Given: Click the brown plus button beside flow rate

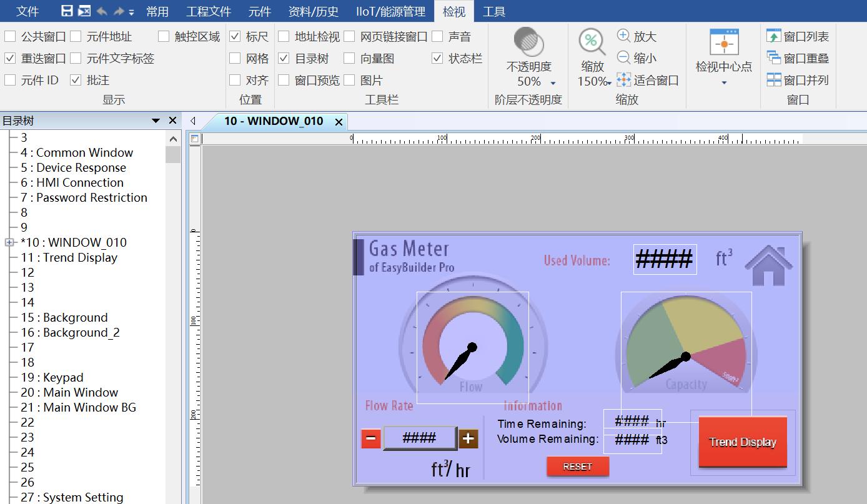Looking at the screenshot, I should click(x=468, y=438).
